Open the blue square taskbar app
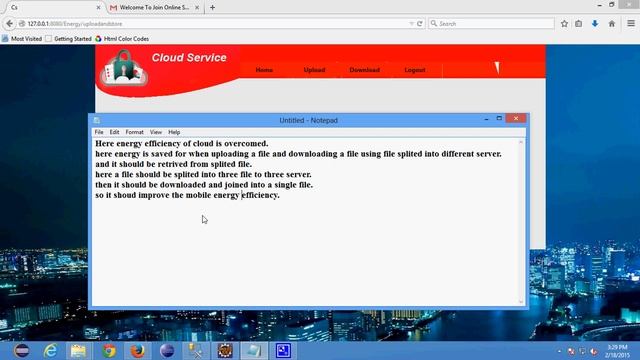 tap(283, 351)
